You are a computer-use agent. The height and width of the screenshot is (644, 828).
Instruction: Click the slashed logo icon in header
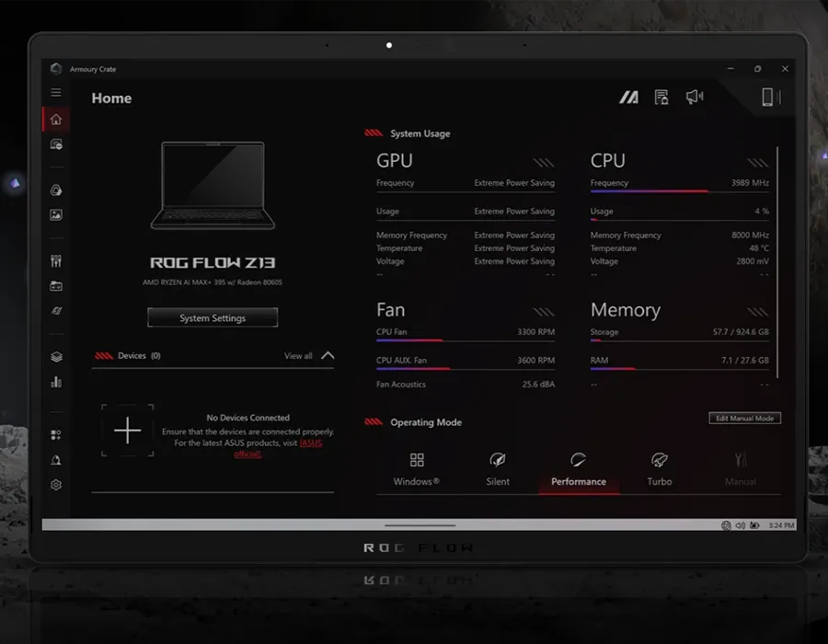click(x=628, y=98)
